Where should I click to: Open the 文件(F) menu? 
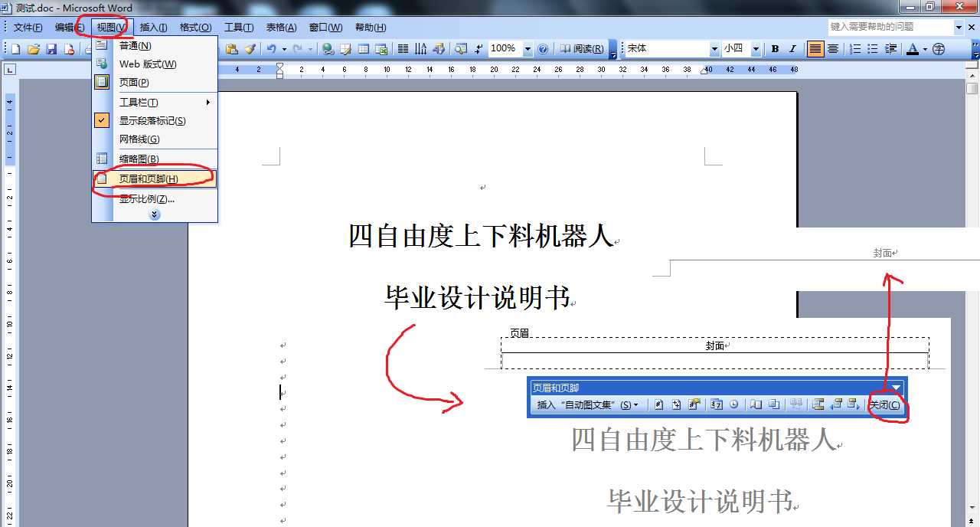[x=28, y=28]
